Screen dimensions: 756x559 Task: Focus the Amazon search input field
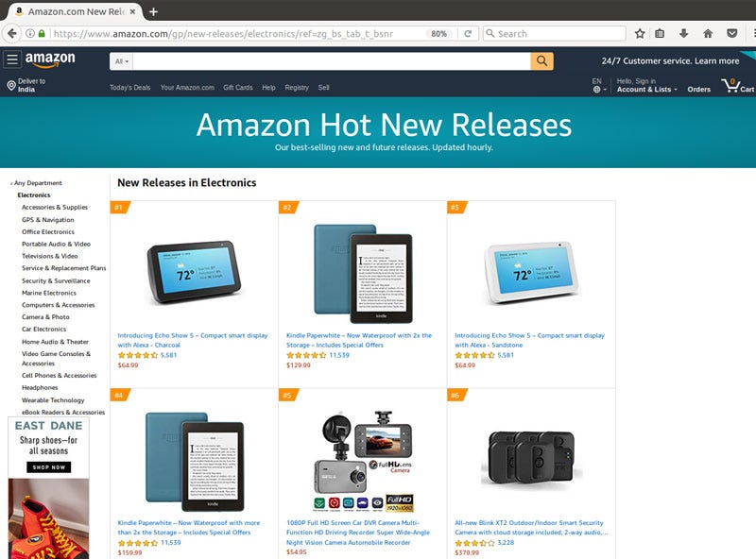pyautogui.click(x=332, y=61)
